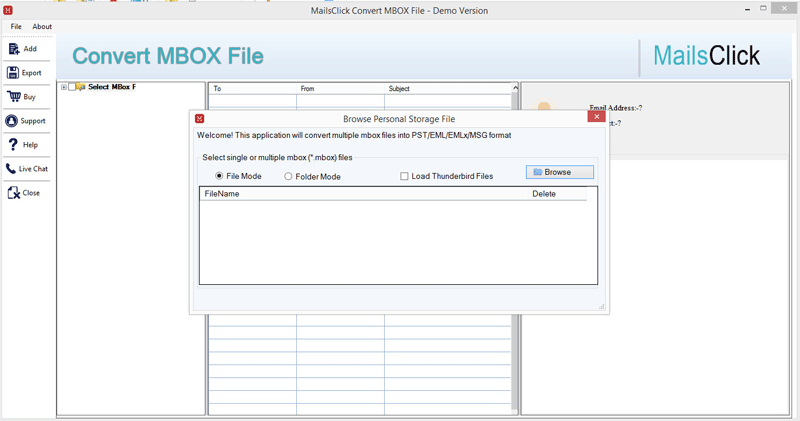Viewport: 800px width, 421px height.
Task: Click the red icon in the Browse dialog title
Action: pos(199,119)
